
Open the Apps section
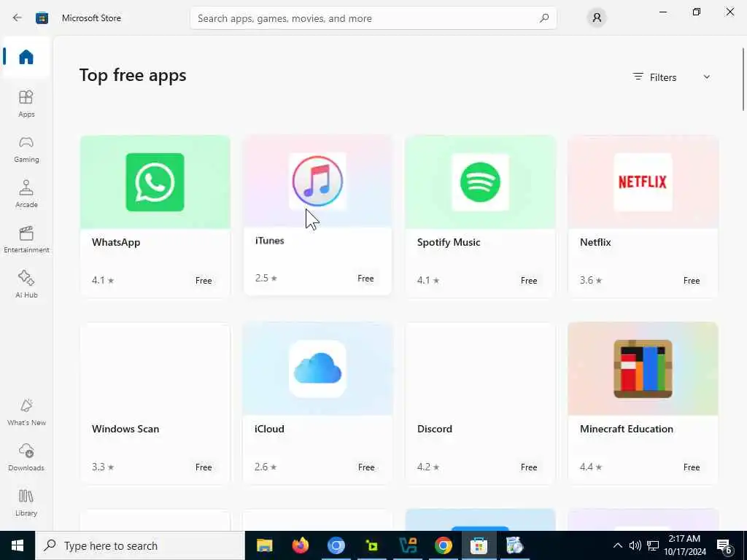point(26,104)
